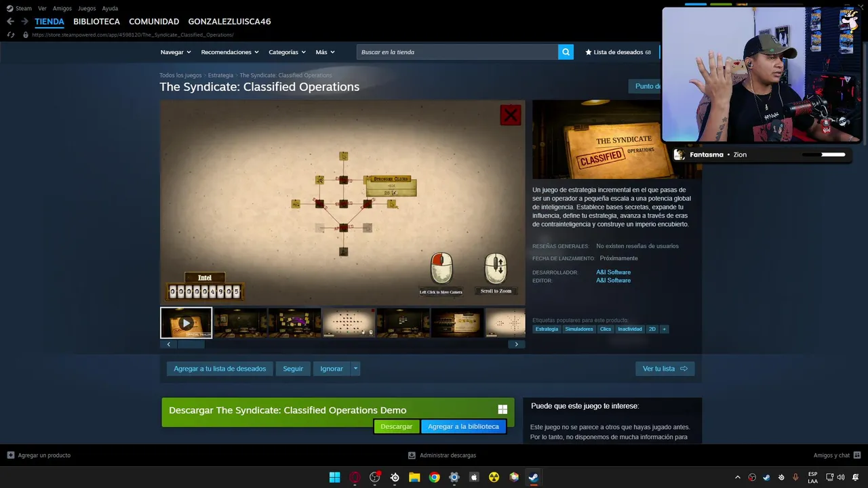The width and height of the screenshot is (868, 488).
Task: Reload the page with refresh icon
Action: click(x=10, y=35)
